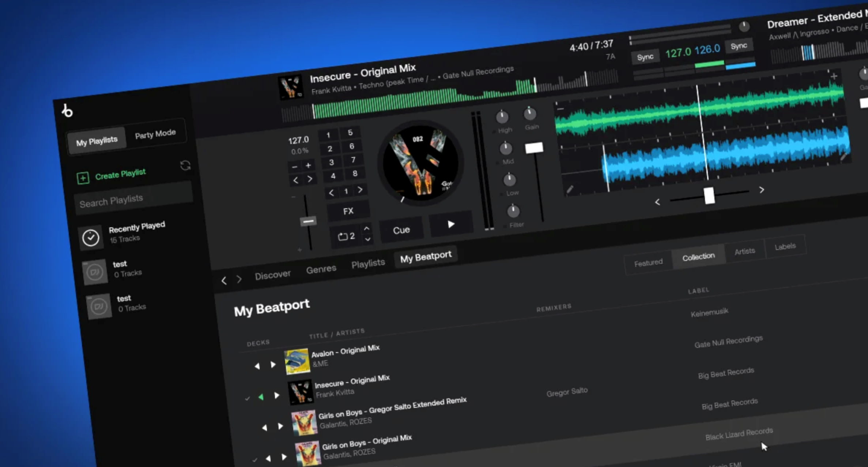
Task: Click Avalon album cover thumbnail
Action: pos(297,361)
